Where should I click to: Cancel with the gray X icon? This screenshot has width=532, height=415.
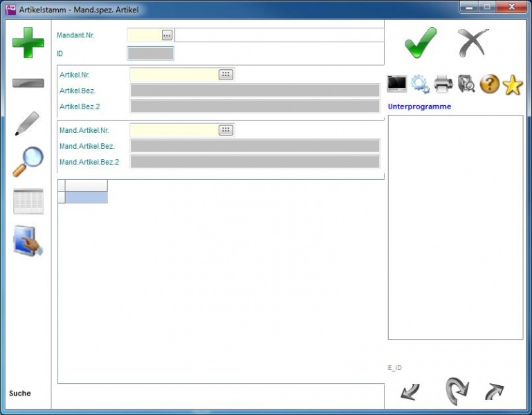click(x=473, y=43)
